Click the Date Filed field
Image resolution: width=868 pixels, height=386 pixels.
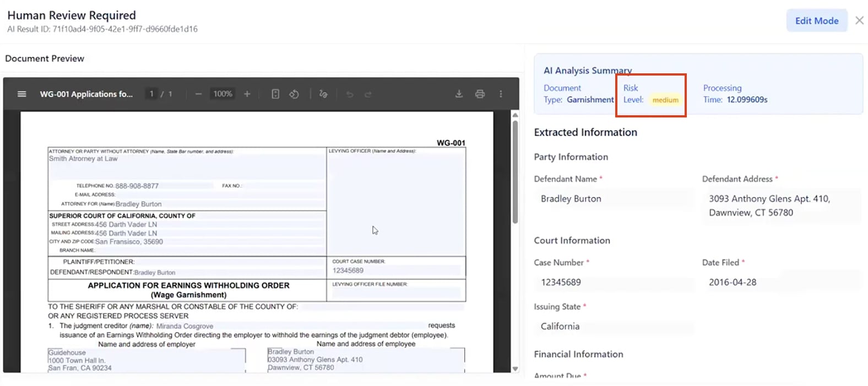click(780, 282)
